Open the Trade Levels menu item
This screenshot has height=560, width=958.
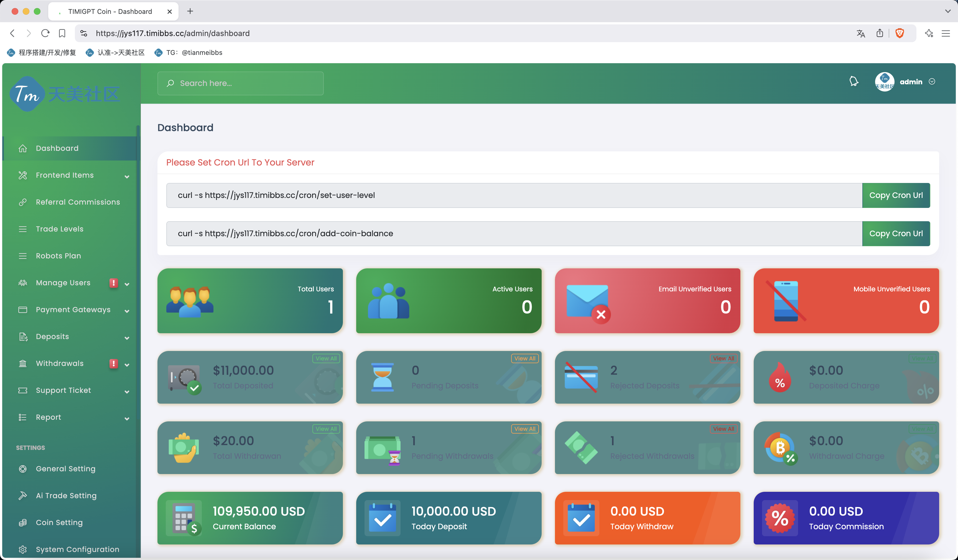pos(70,229)
